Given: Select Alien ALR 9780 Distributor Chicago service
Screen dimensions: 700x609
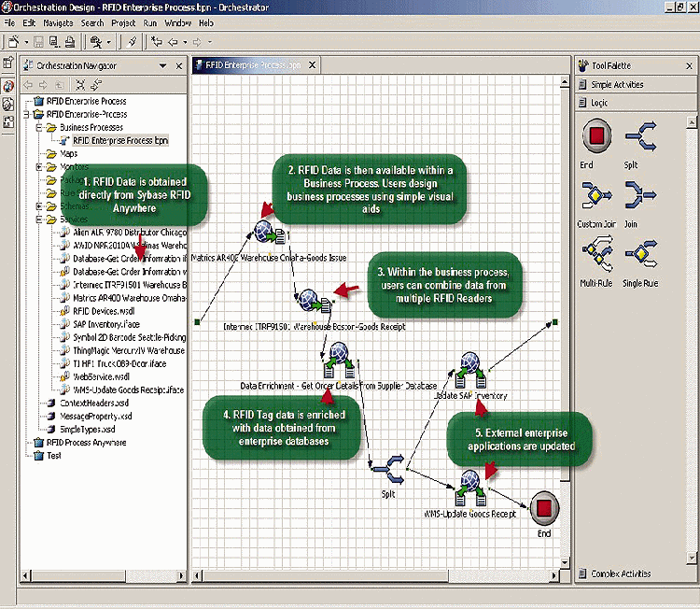Looking at the screenshot, I should (x=130, y=233).
